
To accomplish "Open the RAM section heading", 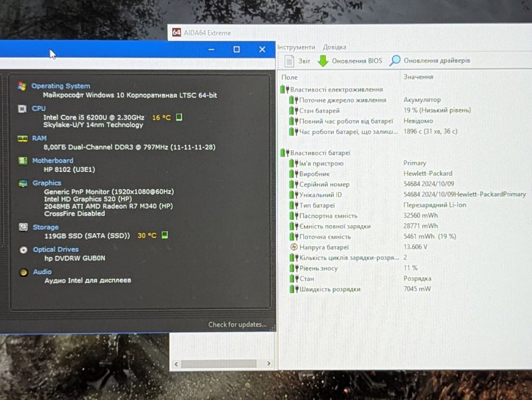I will pos(40,138).
